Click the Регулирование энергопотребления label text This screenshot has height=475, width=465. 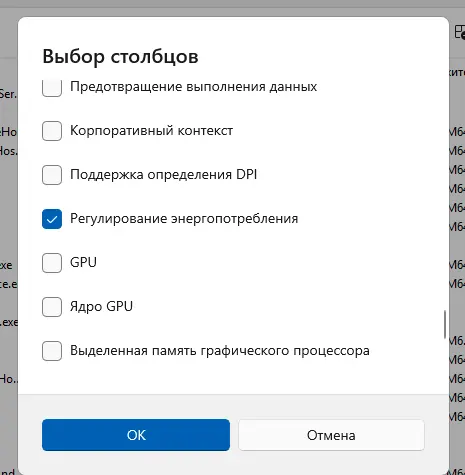(184, 219)
